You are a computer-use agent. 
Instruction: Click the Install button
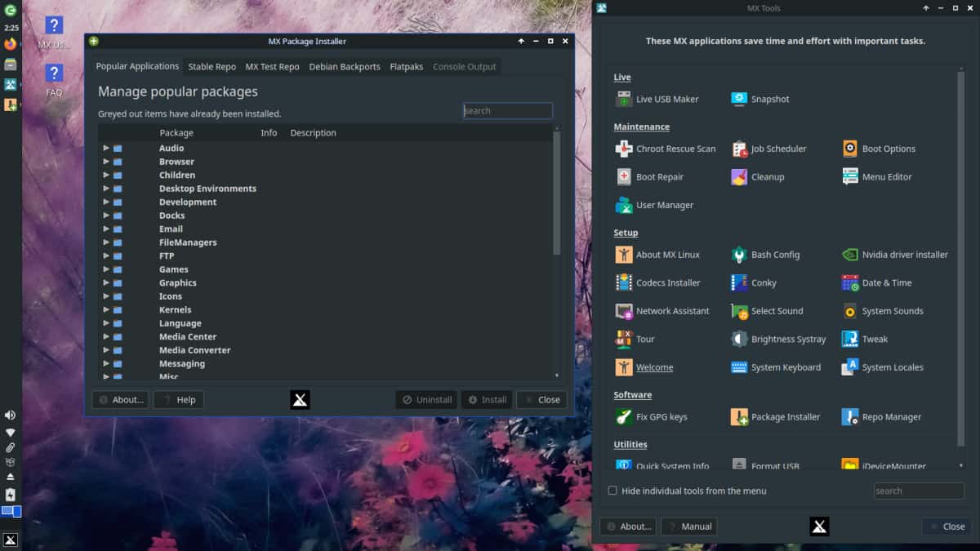(x=486, y=399)
